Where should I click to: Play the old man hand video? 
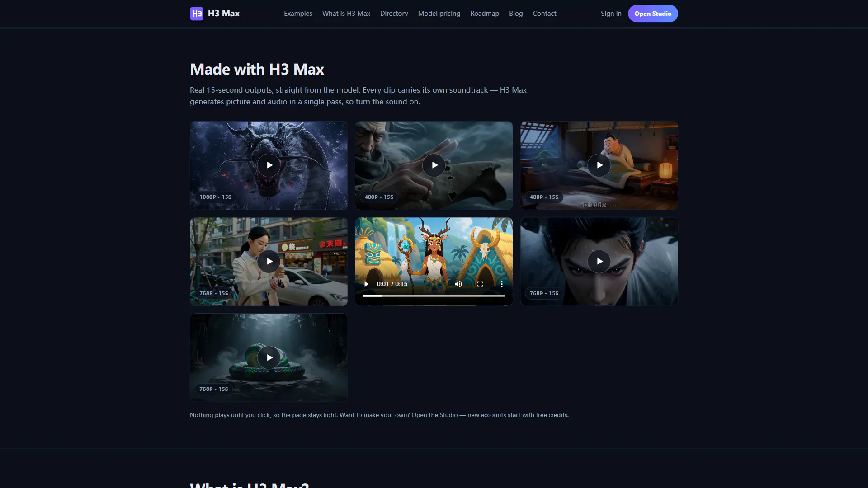click(434, 165)
